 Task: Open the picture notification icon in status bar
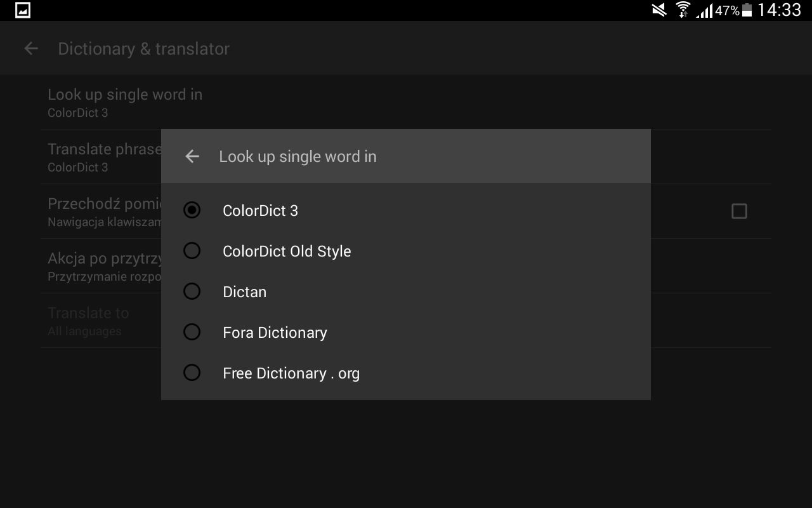click(22, 10)
